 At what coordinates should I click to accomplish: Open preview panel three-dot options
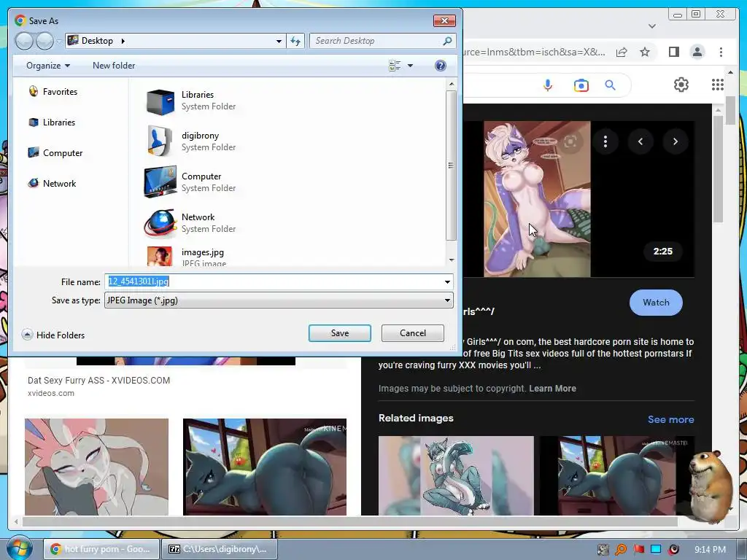(x=605, y=141)
